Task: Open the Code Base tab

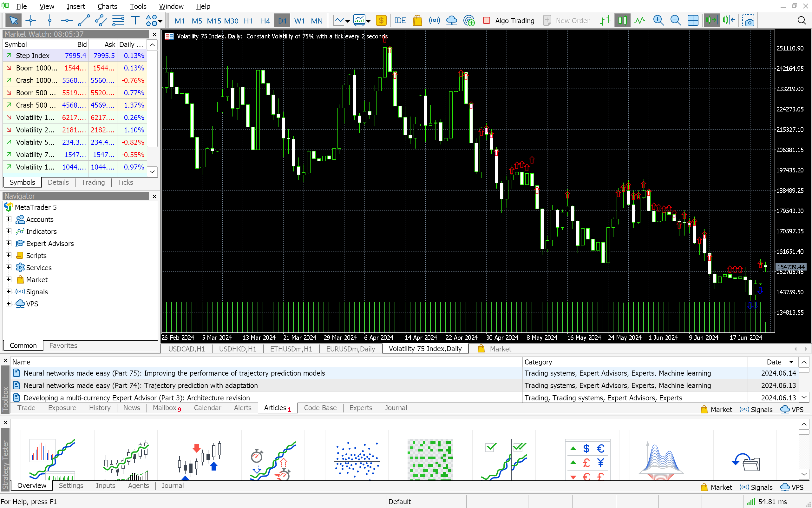Action: [320, 408]
